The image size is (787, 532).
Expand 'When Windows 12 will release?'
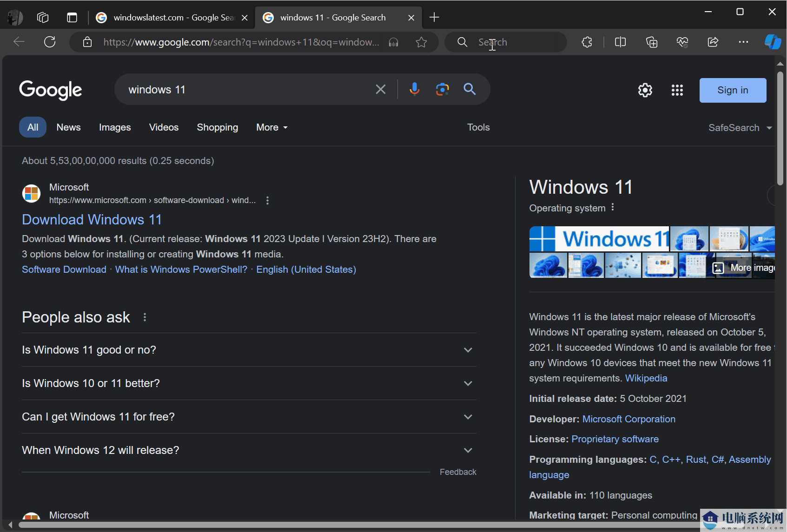point(249,450)
